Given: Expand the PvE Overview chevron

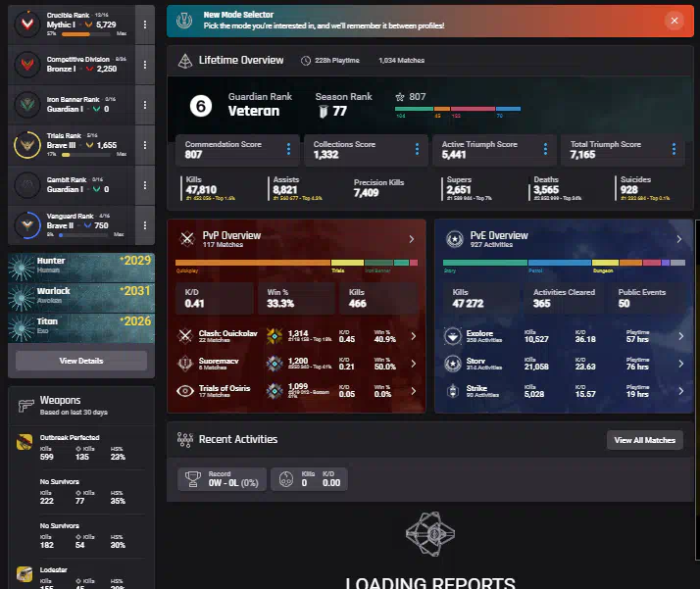Looking at the screenshot, I should pos(679,239).
